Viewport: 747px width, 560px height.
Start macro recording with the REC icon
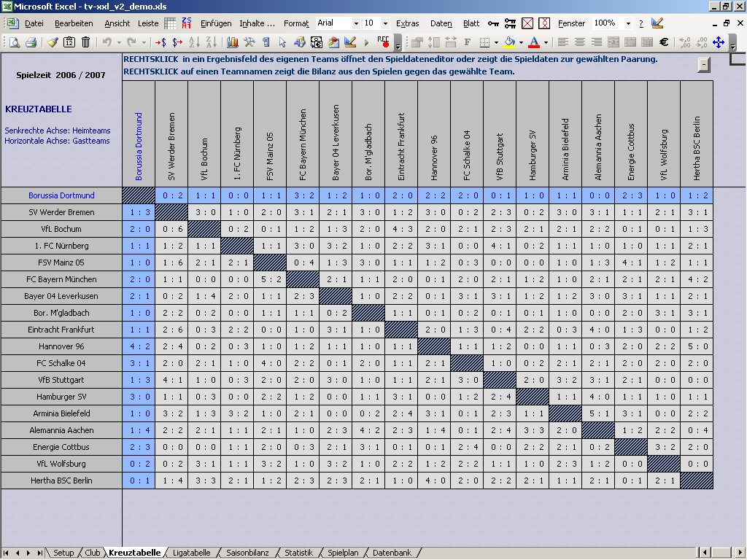coord(383,42)
